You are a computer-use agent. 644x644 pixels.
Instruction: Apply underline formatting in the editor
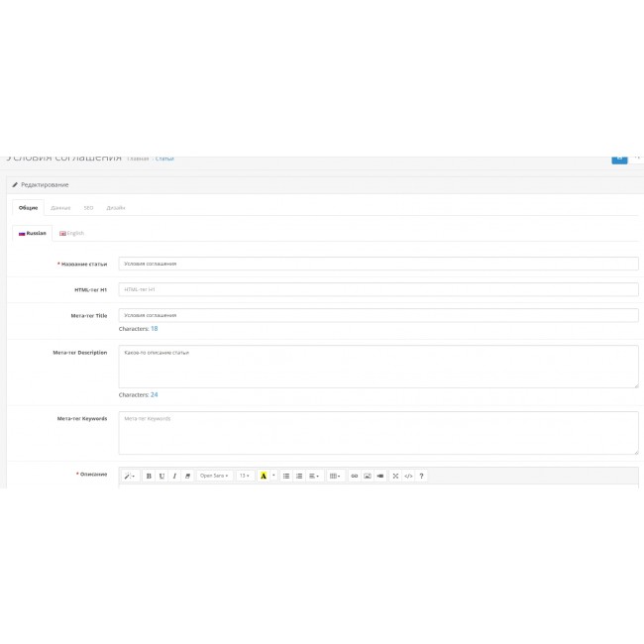point(161,476)
